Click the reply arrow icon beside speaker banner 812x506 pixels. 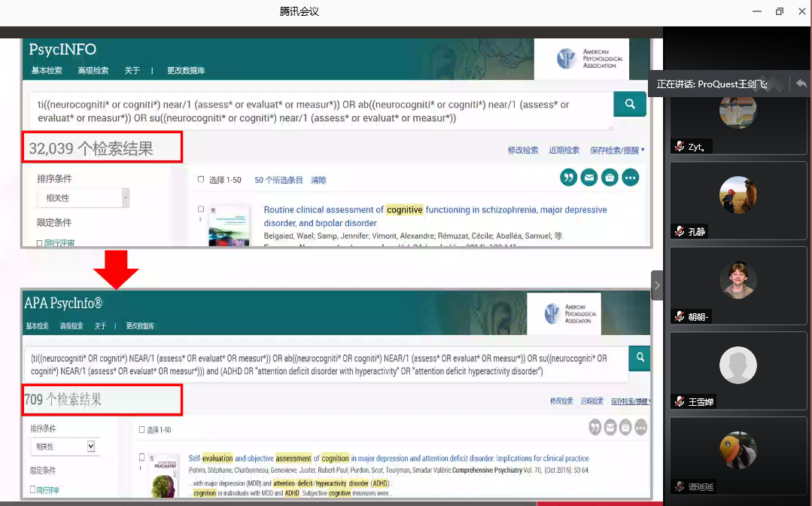(801, 84)
